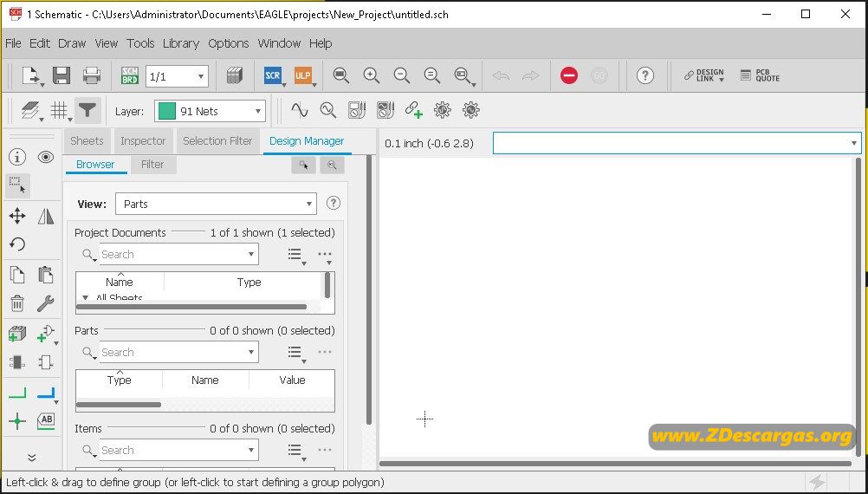This screenshot has width=868, height=494.
Task: Open the grid settings icon
Action: tap(59, 111)
